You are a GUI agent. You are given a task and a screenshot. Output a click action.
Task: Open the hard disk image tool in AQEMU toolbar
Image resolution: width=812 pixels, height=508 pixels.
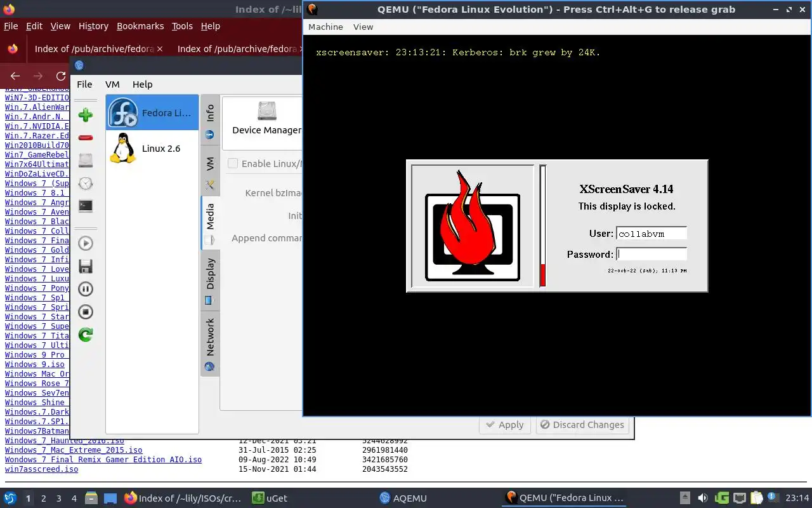[x=86, y=161]
